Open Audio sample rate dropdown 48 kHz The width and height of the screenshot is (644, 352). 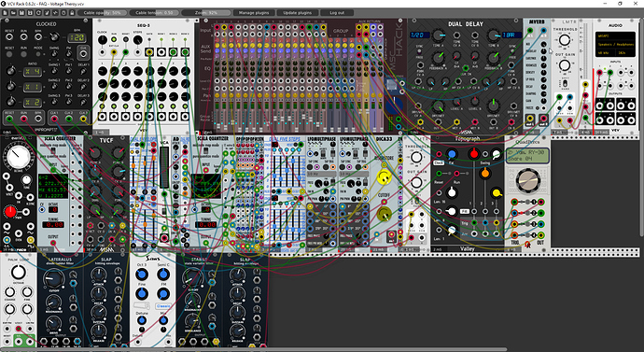click(x=605, y=53)
